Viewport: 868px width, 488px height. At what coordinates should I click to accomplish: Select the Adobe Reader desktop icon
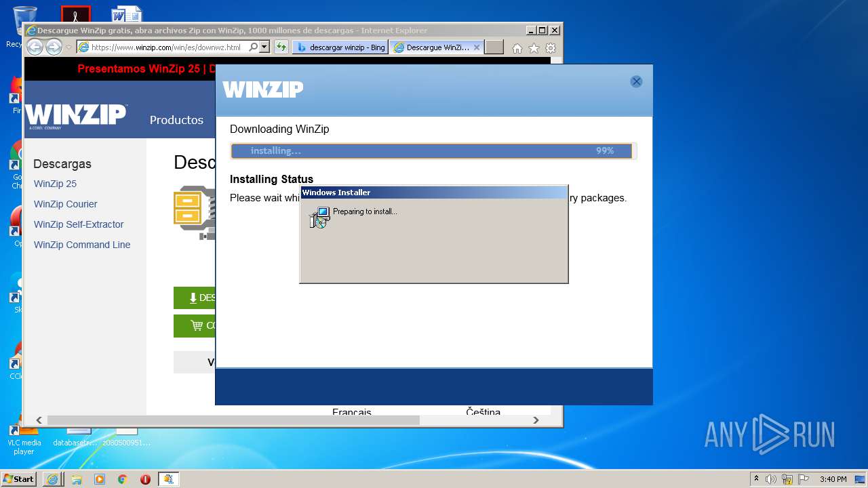click(x=75, y=15)
